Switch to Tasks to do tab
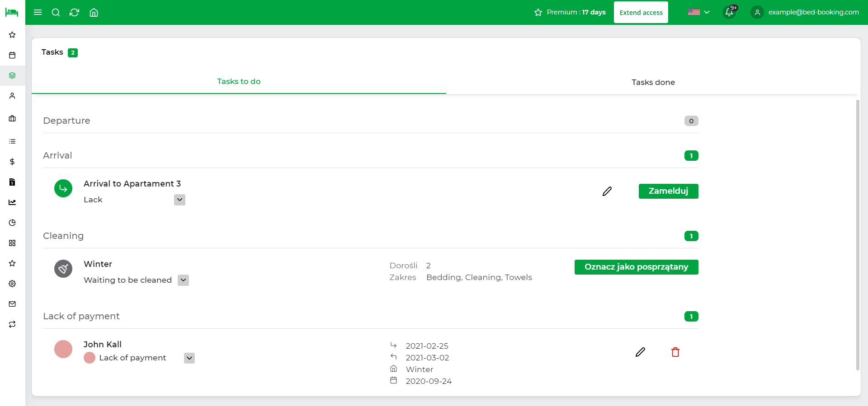Viewport: 868px width, 406px height. pos(239,81)
